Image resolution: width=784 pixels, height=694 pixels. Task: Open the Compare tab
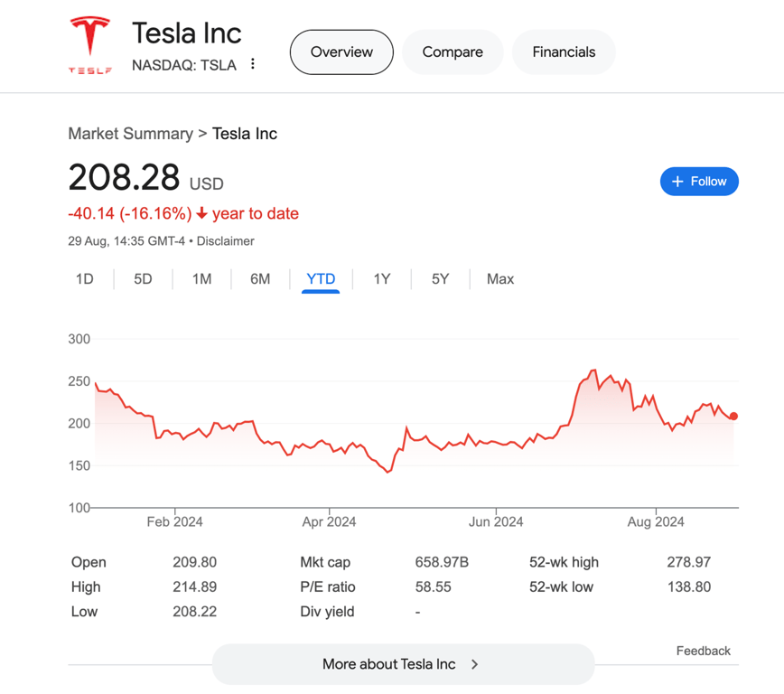pyautogui.click(x=453, y=52)
